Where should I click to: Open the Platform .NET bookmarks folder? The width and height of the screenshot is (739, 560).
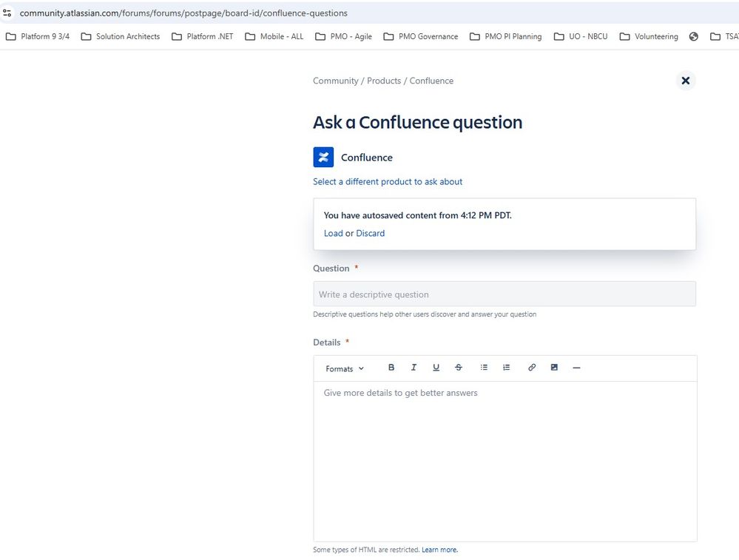[x=202, y=36]
